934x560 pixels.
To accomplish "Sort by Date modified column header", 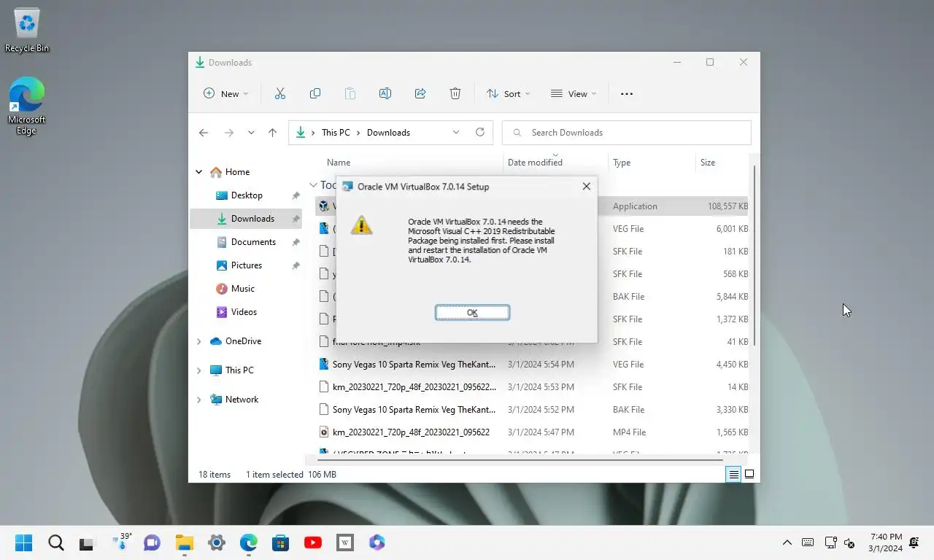I will click(535, 163).
